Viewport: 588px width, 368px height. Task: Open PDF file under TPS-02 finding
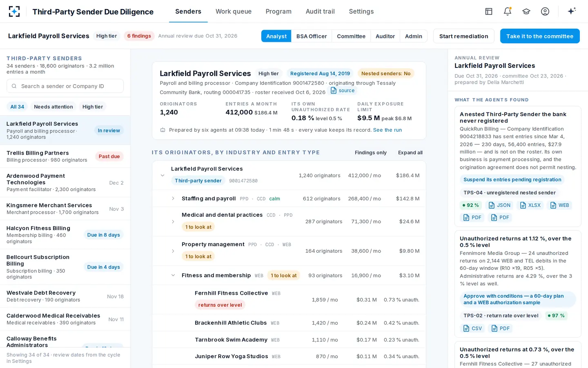click(x=501, y=328)
